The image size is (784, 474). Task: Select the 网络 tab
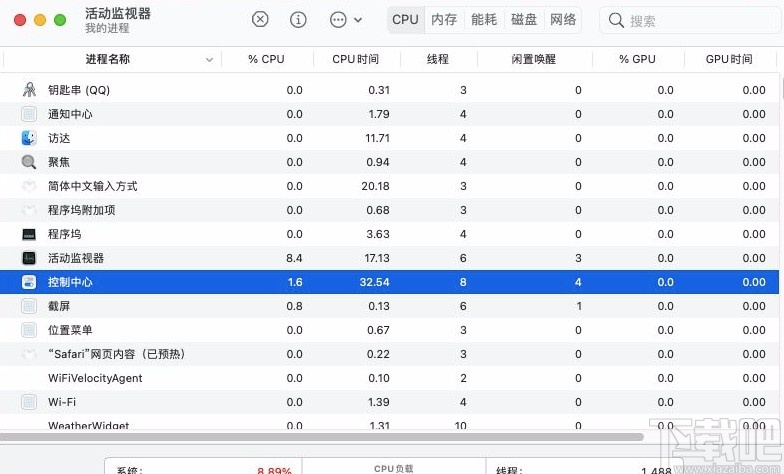pos(563,19)
